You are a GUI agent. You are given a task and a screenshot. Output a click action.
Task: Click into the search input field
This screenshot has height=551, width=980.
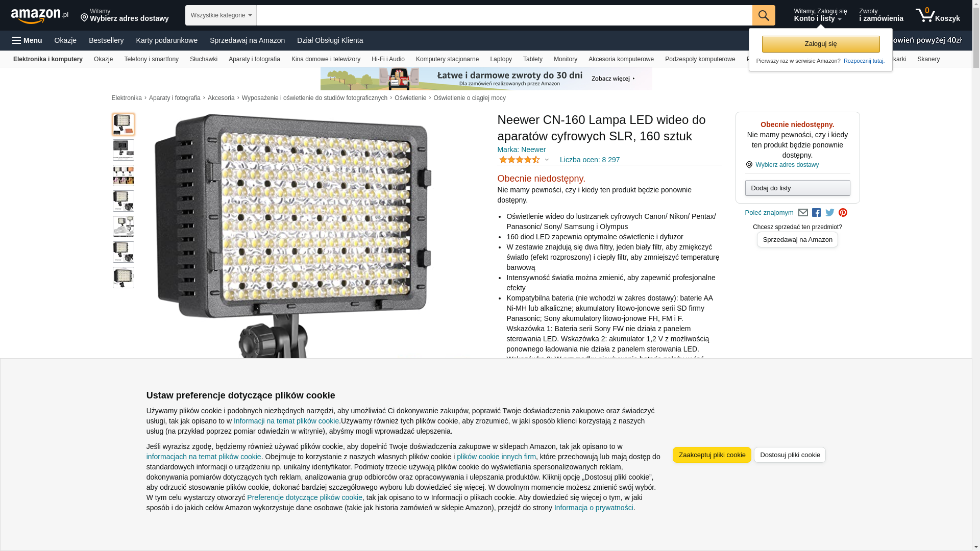coord(504,15)
